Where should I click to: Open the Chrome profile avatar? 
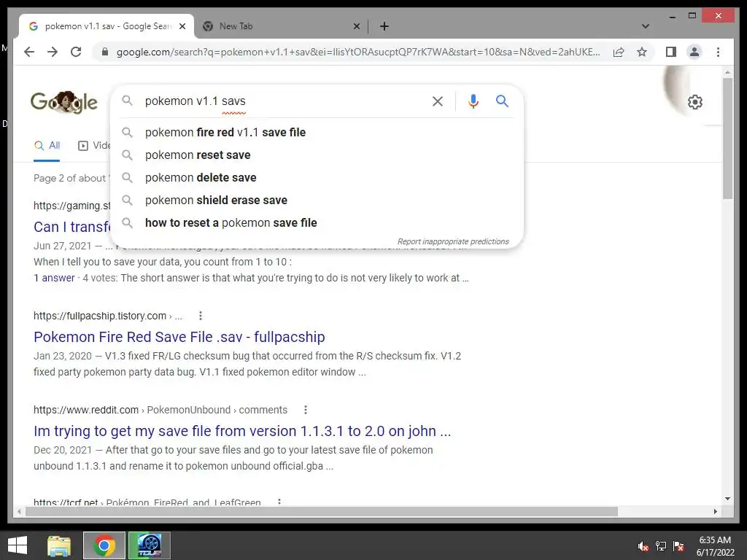pos(694,52)
